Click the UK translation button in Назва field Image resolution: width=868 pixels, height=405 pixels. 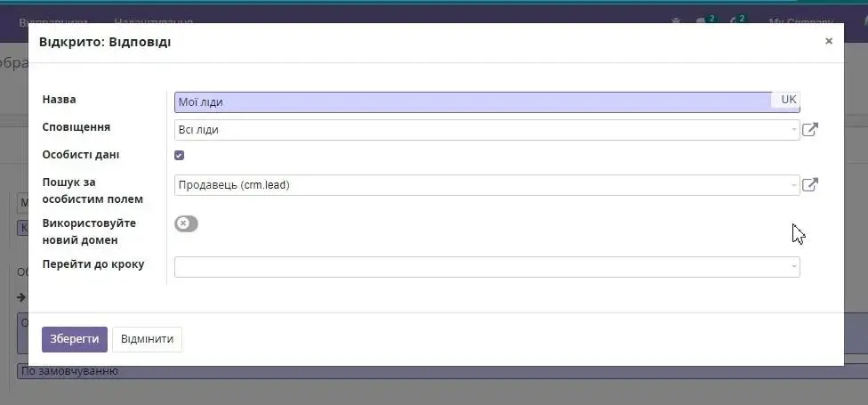pos(788,100)
